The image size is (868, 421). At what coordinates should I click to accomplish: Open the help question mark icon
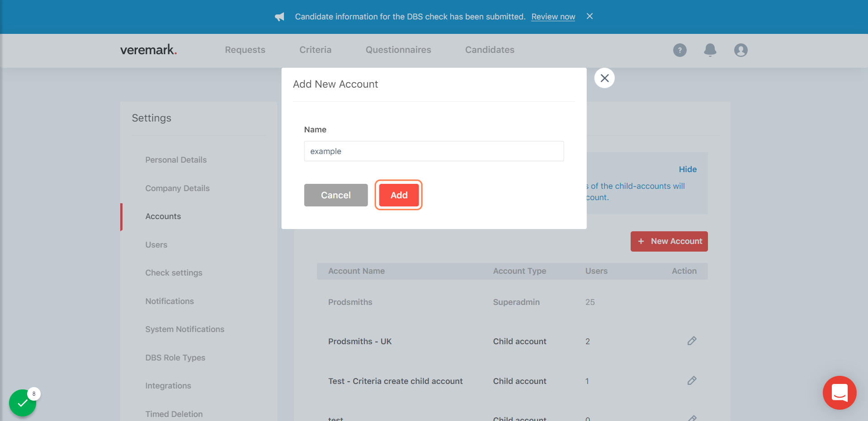coord(679,50)
